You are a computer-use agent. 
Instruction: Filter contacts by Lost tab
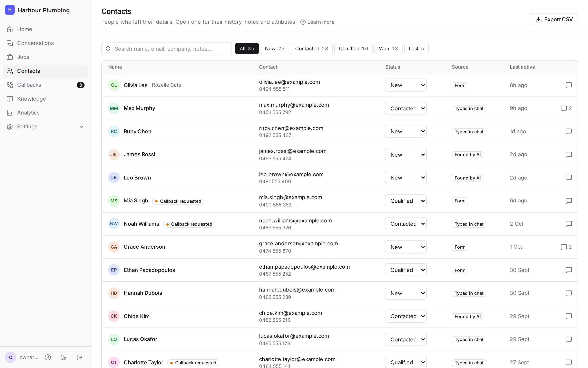click(416, 49)
